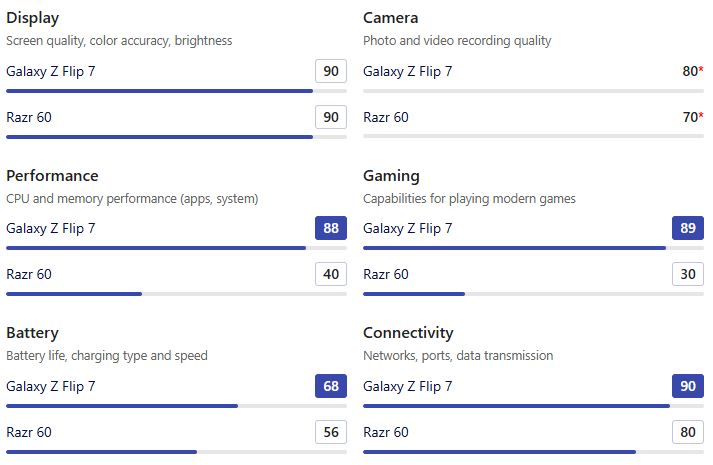
Task: Select the highlighted Gaming score 89 badge
Action: pyautogui.click(x=688, y=228)
